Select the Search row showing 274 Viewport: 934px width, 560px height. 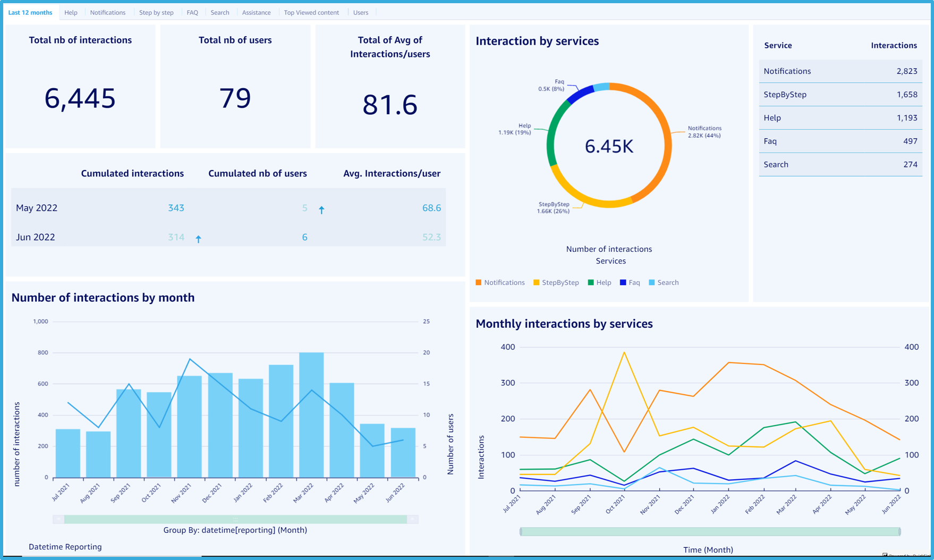pos(840,165)
